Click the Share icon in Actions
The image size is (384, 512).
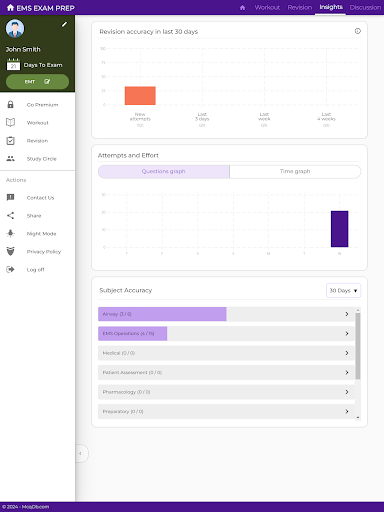(10, 216)
